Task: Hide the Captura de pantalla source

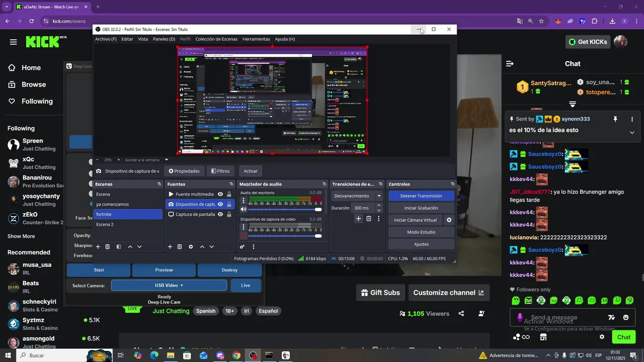Action: point(220,214)
